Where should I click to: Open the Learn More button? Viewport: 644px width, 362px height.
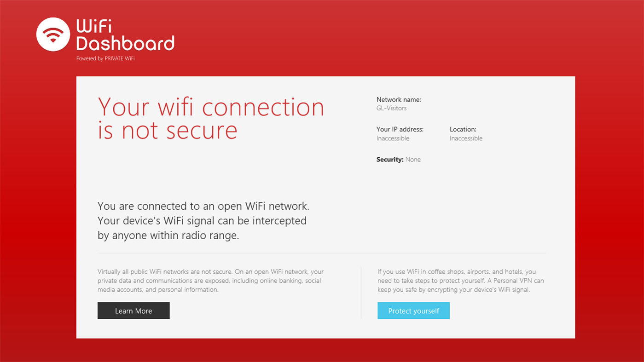pos(133,310)
